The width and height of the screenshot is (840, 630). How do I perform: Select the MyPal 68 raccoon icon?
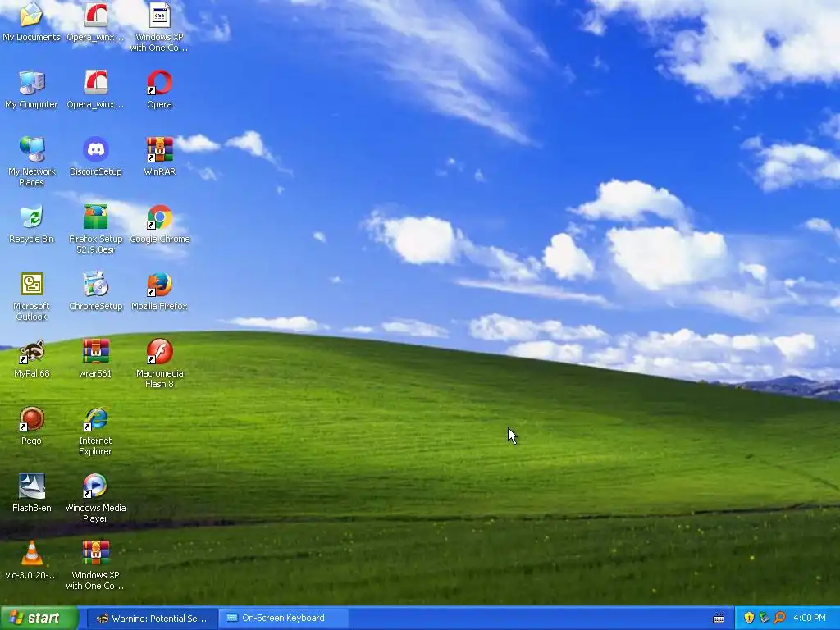31,352
